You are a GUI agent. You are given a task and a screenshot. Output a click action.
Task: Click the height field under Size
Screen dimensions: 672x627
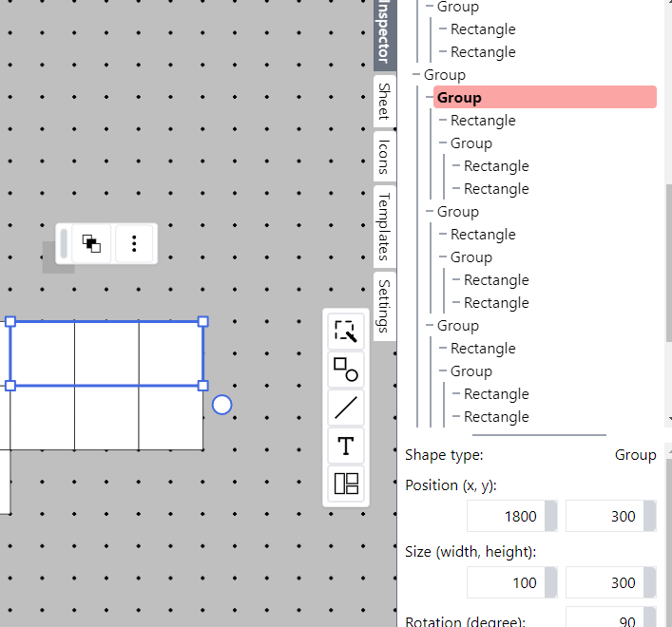pos(605,582)
